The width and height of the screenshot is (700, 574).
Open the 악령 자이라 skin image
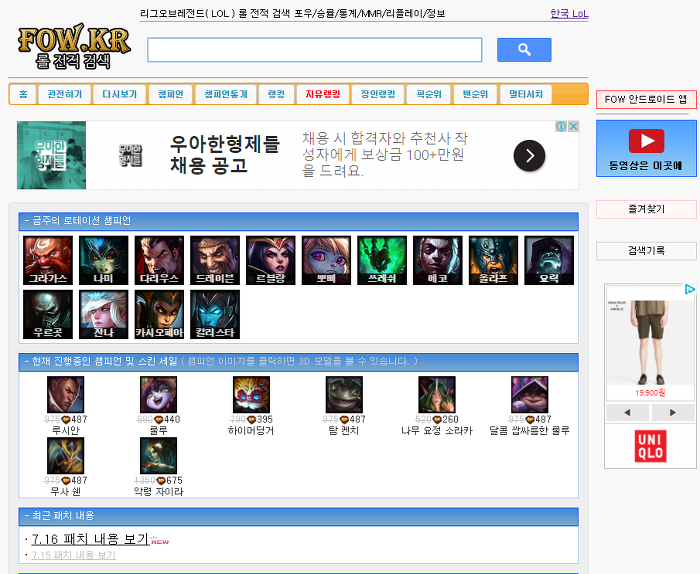tap(158, 456)
